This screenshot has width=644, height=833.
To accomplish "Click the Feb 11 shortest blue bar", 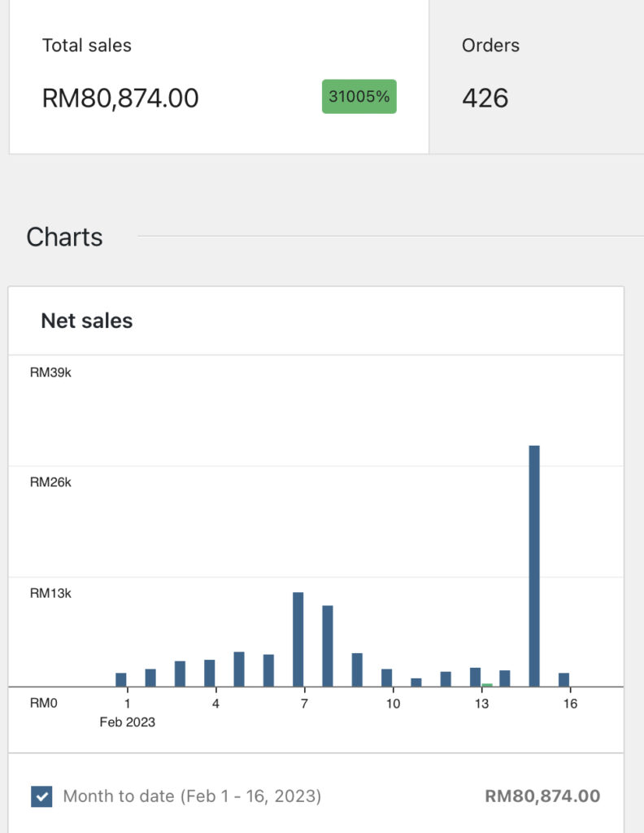I will pyautogui.click(x=416, y=683).
